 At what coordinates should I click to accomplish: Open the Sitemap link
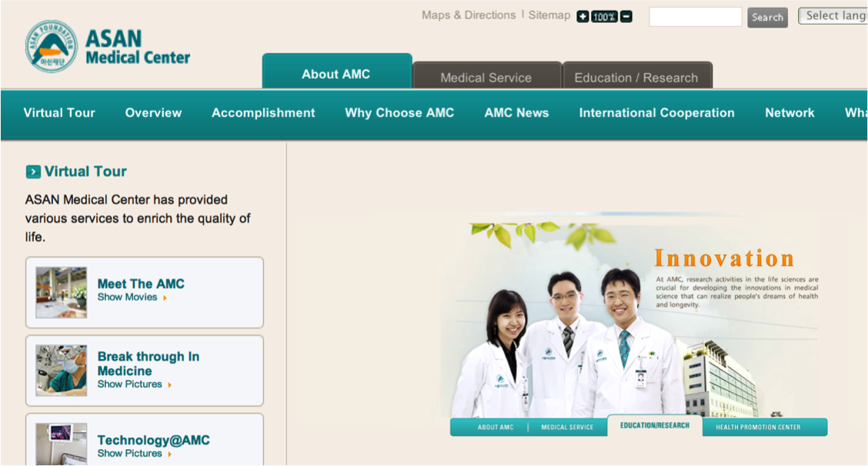tap(549, 15)
